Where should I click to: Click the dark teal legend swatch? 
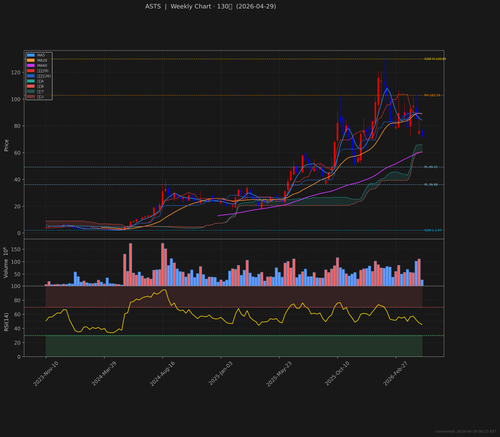(x=31, y=91)
